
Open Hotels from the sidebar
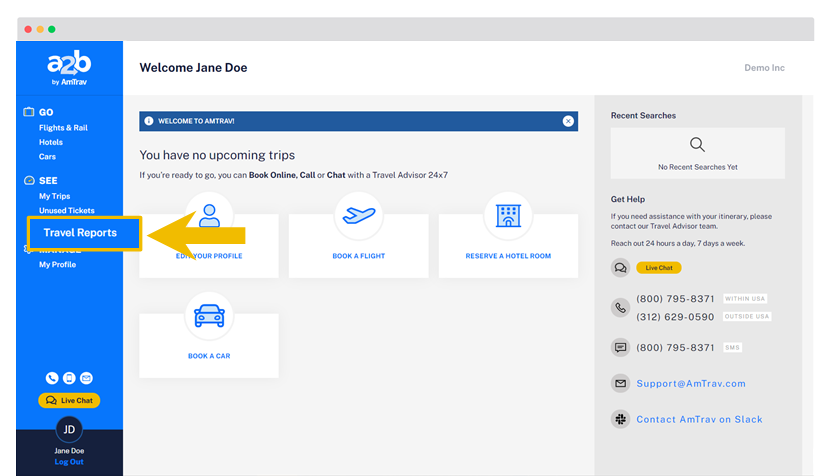pos(51,142)
